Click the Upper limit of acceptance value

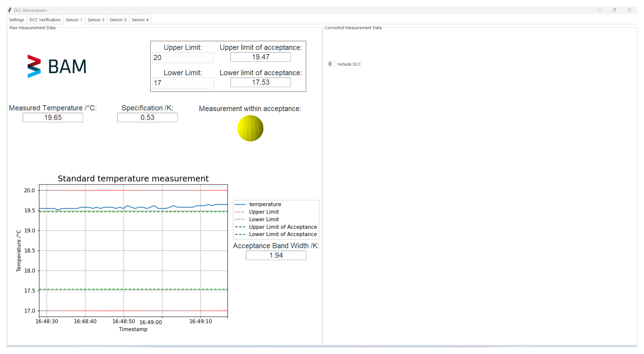(260, 57)
